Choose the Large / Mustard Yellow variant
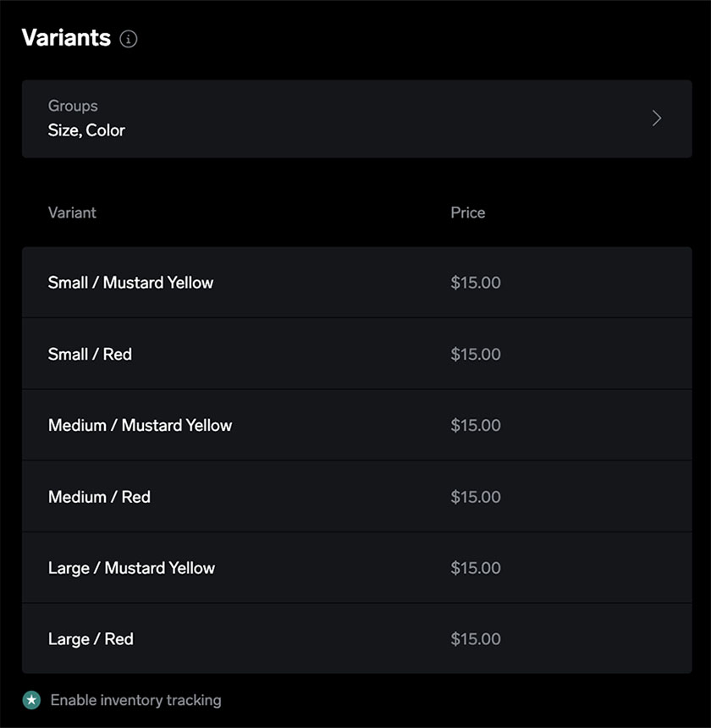The height and width of the screenshot is (728, 711). [x=357, y=568]
